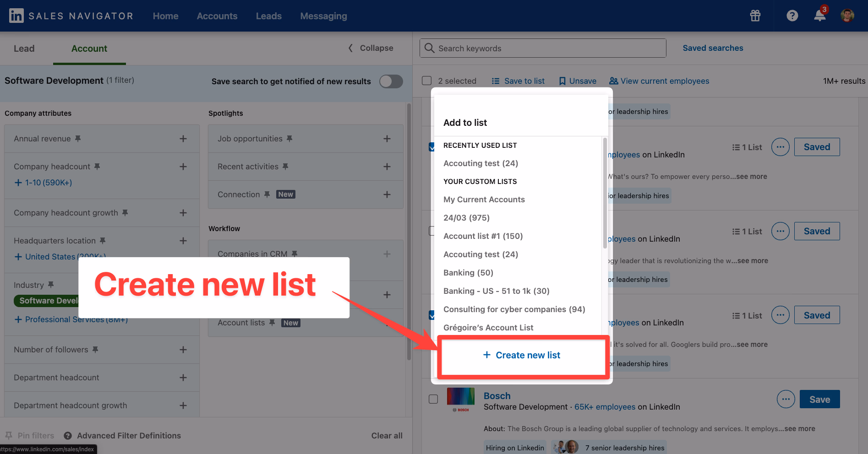868x454 pixels.
Task: Click the filter panel scrollbar
Action: tap(409, 232)
